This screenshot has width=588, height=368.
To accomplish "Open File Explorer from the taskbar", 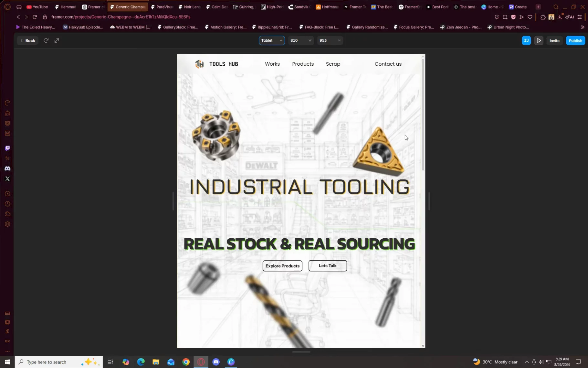I will (x=156, y=362).
